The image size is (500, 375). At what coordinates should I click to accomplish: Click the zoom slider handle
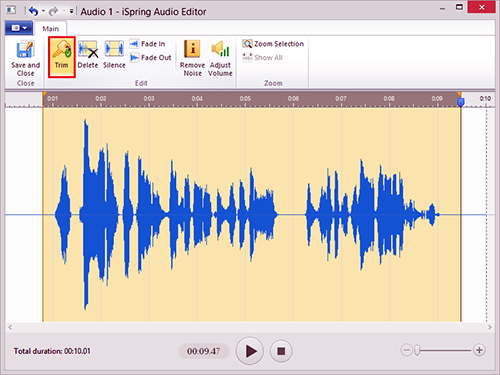click(417, 350)
